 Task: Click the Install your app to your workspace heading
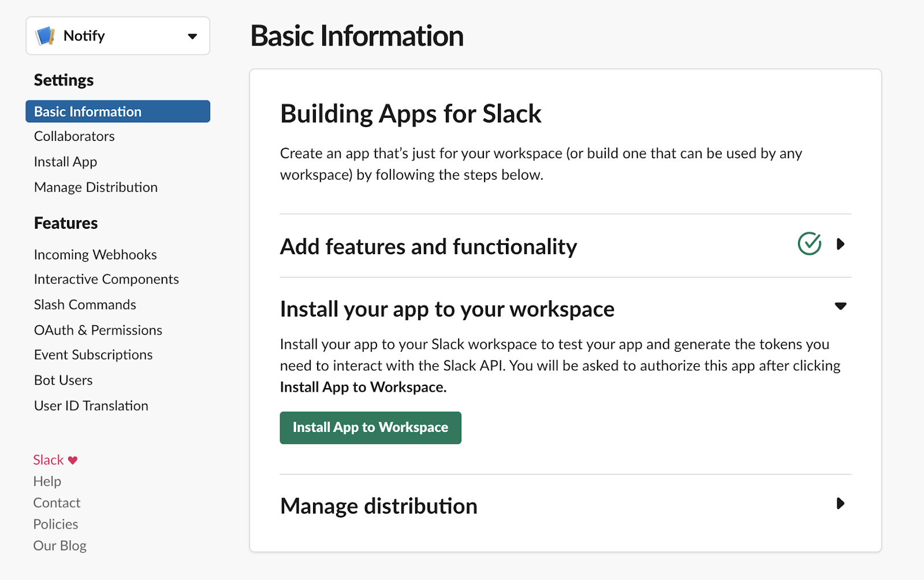pos(447,309)
